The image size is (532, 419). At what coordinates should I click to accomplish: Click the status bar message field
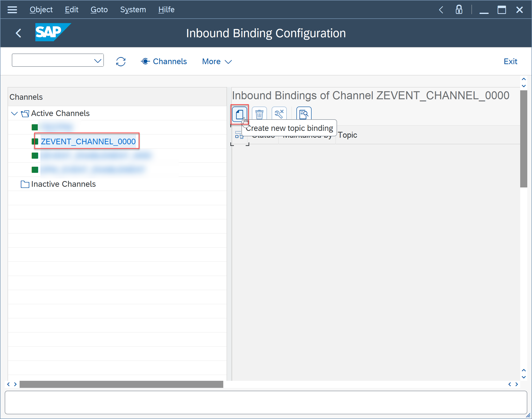[266, 402]
